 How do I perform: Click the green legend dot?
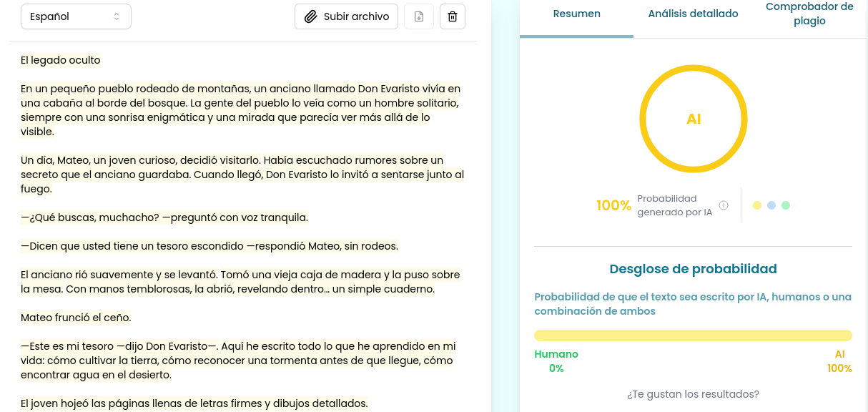786,205
